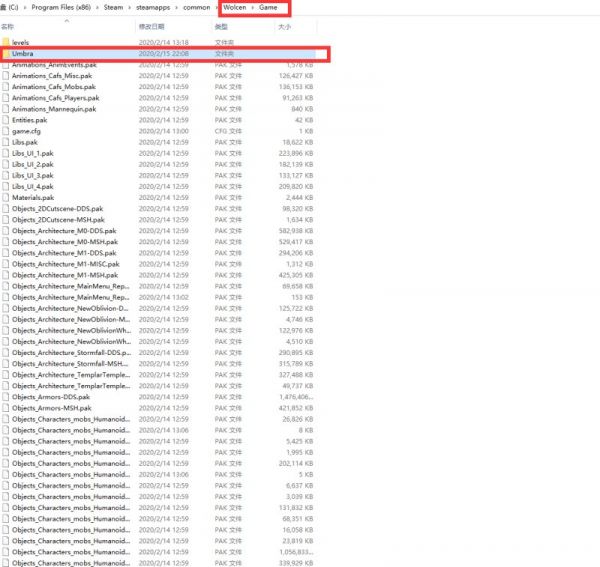Click the 202,114 KB size cell

pos(296,463)
